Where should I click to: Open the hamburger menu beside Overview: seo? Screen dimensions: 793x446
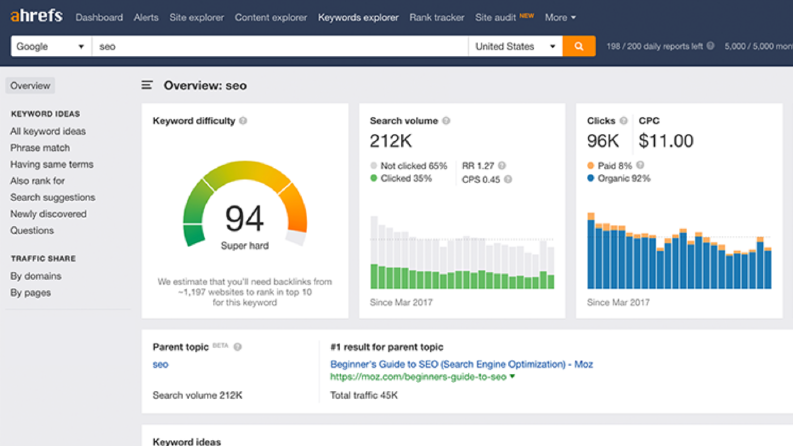pyautogui.click(x=147, y=85)
